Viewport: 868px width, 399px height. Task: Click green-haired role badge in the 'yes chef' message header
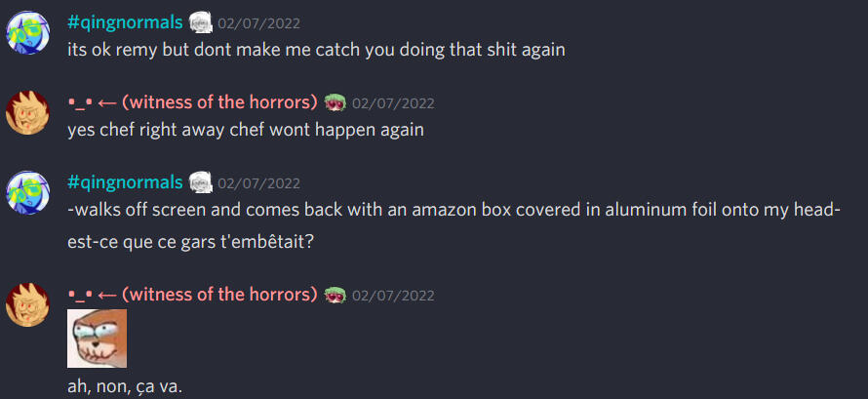click(335, 103)
